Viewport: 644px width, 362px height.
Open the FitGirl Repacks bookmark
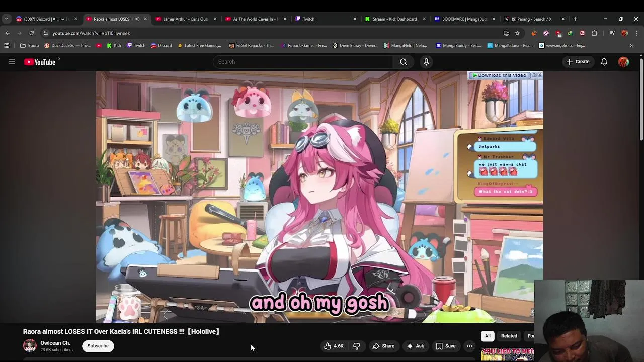pyautogui.click(x=251, y=45)
